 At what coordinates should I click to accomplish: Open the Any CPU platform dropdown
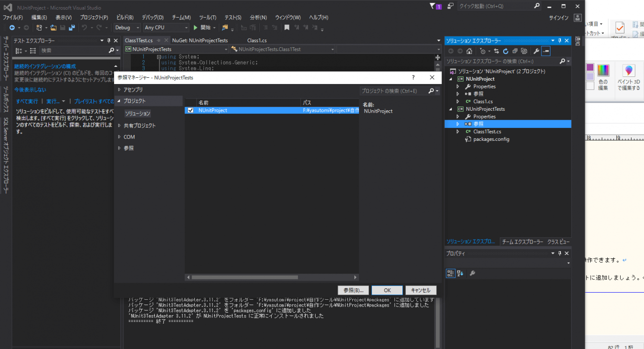[186, 27]
